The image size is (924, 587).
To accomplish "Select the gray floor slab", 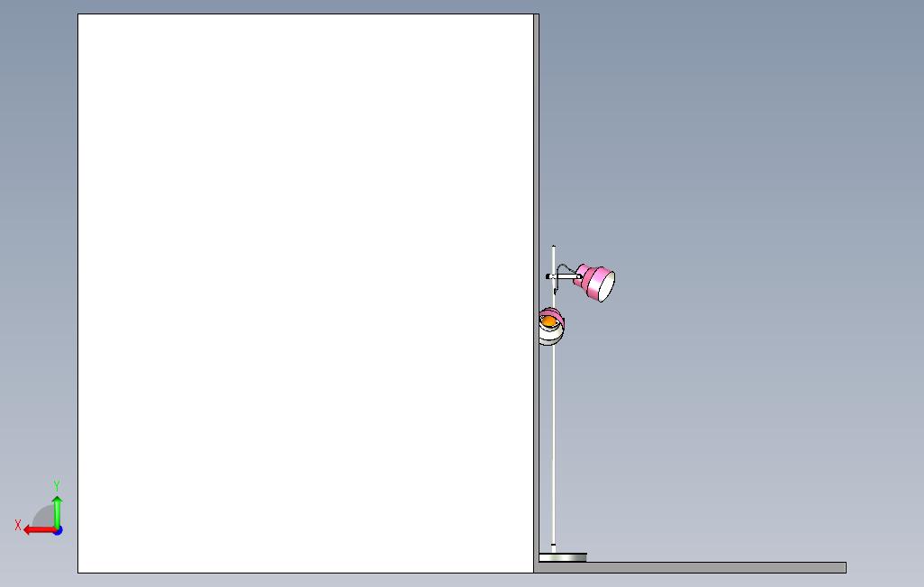I will point(693,567).
